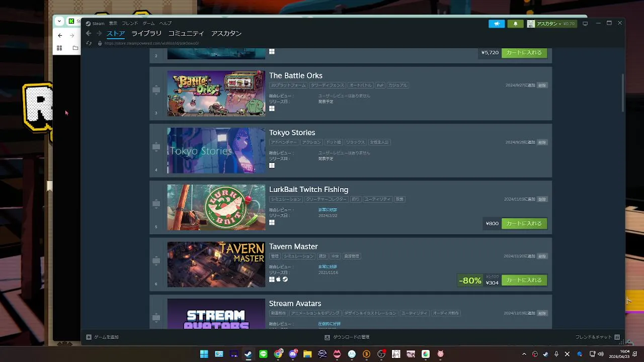The height and width of the screenshot is (362, 644).
Task: Open ダウンロードの管理
Action: [347, 337]
